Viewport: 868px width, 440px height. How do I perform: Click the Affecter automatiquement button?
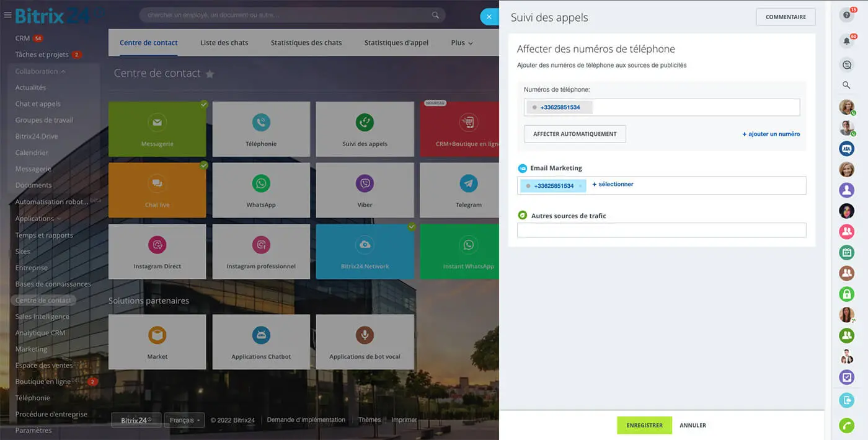(x=575, y=134)
